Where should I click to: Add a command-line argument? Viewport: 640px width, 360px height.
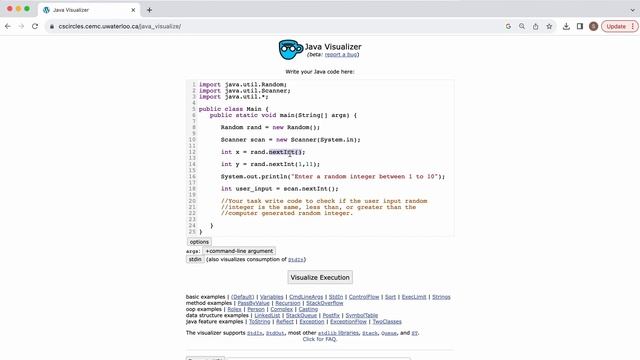pyautogui.click(x=239, y=251)
